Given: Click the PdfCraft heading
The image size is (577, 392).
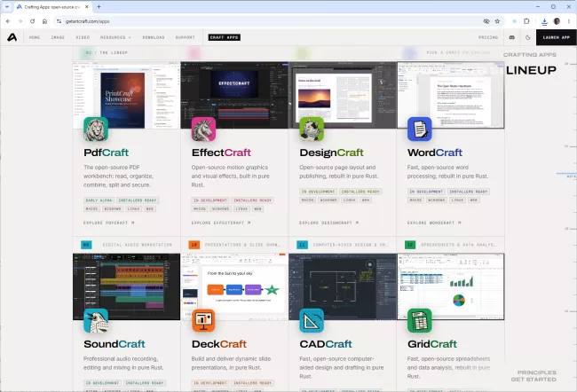Looking at the screenshot, I should tap(106, 153).
